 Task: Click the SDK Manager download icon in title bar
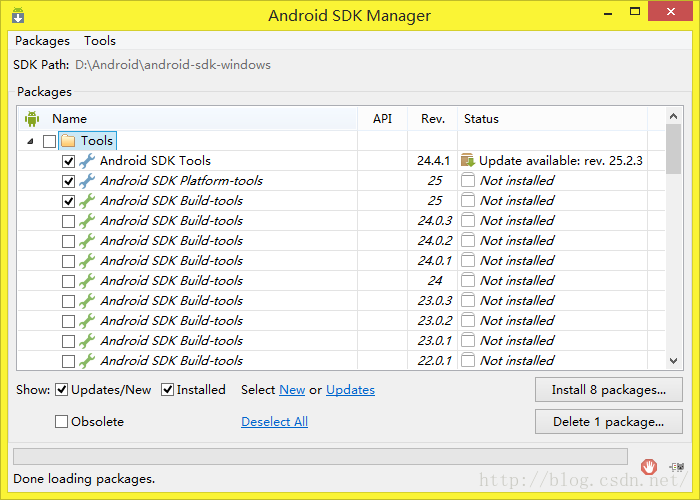click(18, 15)
